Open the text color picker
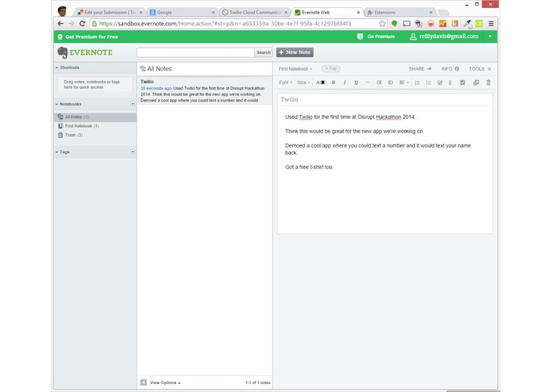Screen dimensions: 552x392 [x=320, y=83]
